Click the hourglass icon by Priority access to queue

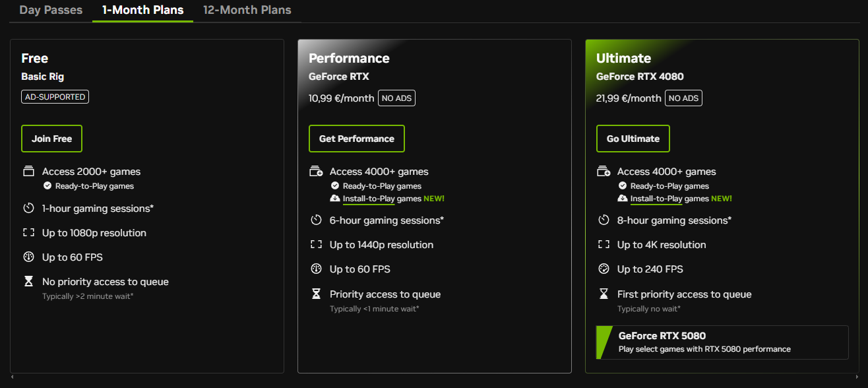(316, 294)
